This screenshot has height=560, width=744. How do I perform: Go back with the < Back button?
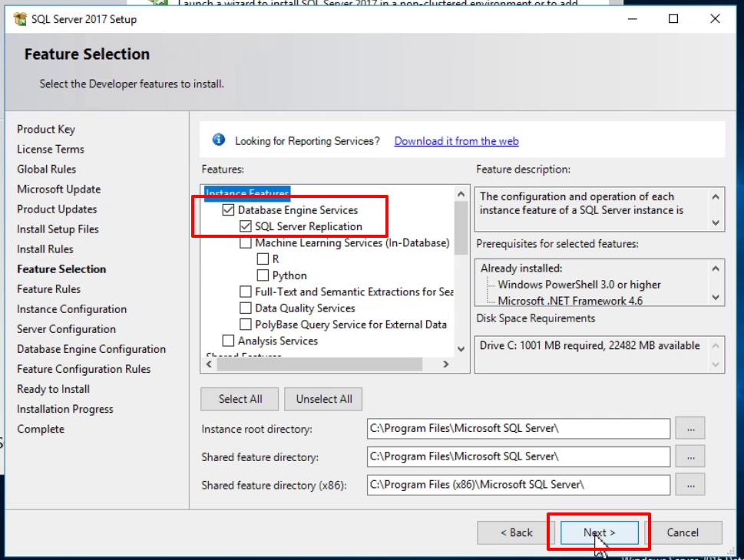tap(516, 532)
